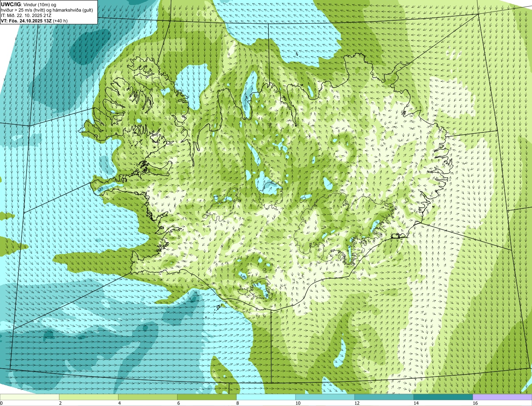
Task: Click the medium teal 12–14 m/s legend swatch
Action: click(384, 397)
